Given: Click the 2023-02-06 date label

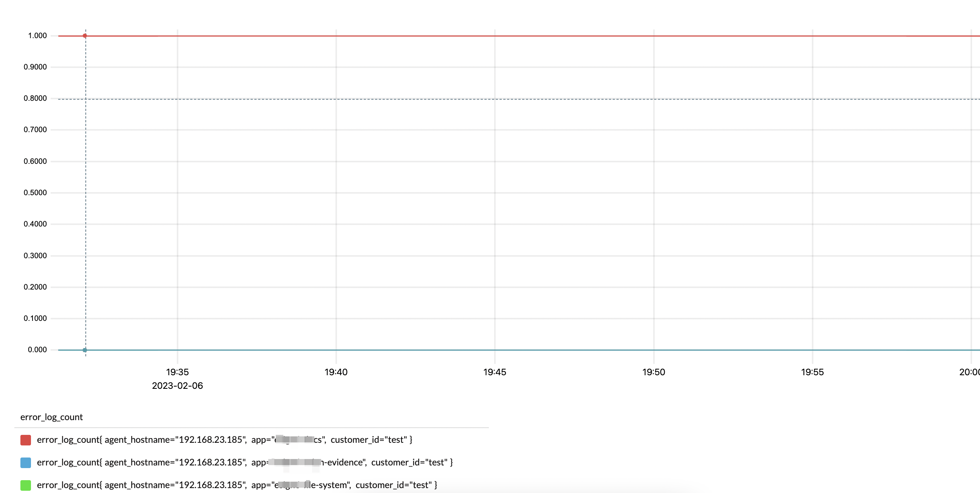Looking at the screenshot, I should [x=178, y=386].
